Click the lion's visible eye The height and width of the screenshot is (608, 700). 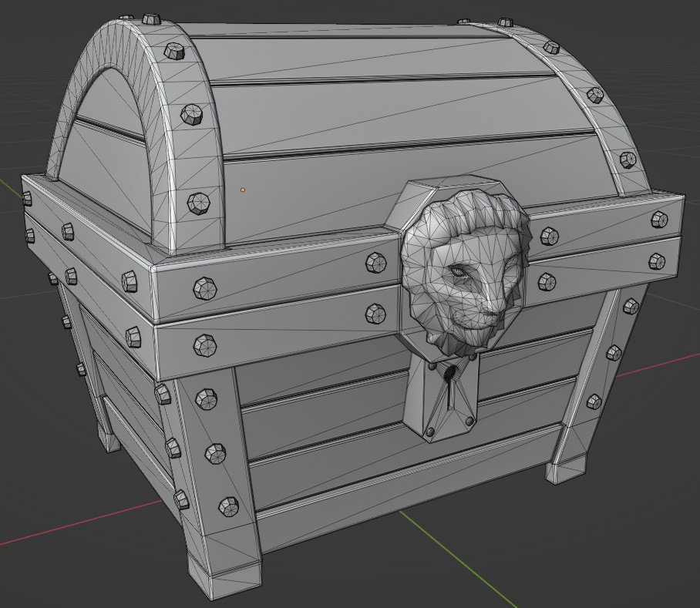click(x=459, y=271)
